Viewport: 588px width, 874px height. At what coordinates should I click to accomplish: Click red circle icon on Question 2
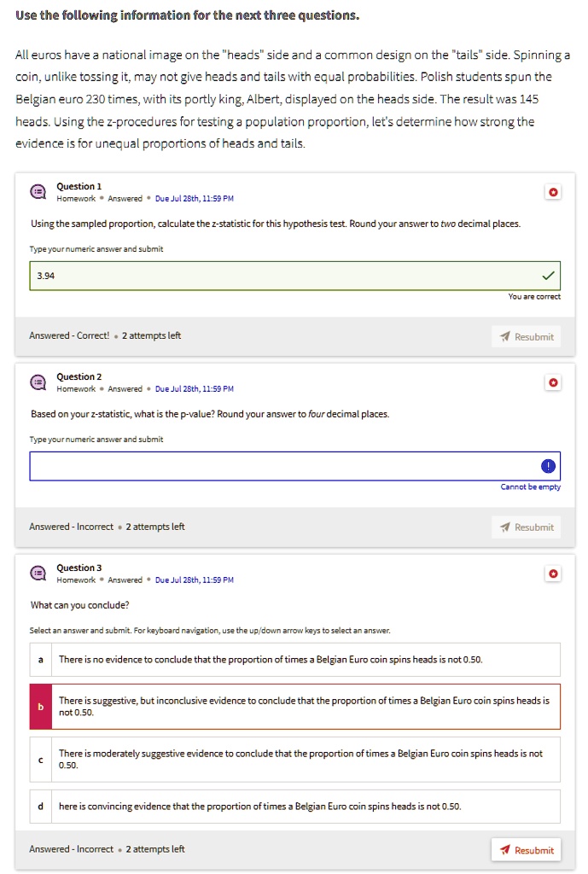click(x=553, y=383)
